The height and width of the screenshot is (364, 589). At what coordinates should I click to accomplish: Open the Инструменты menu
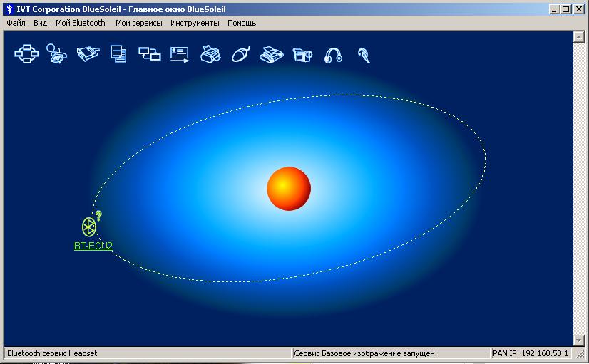(195, 23)
